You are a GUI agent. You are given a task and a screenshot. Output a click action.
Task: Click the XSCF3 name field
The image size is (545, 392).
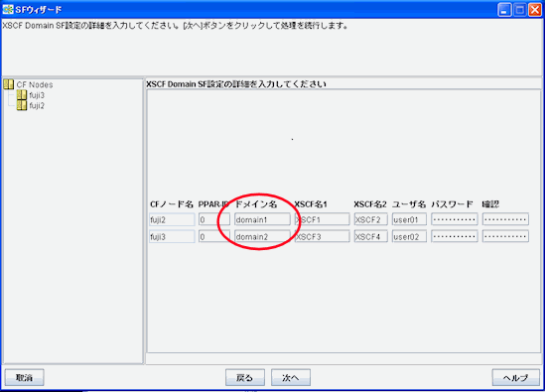tap(323, 236)
